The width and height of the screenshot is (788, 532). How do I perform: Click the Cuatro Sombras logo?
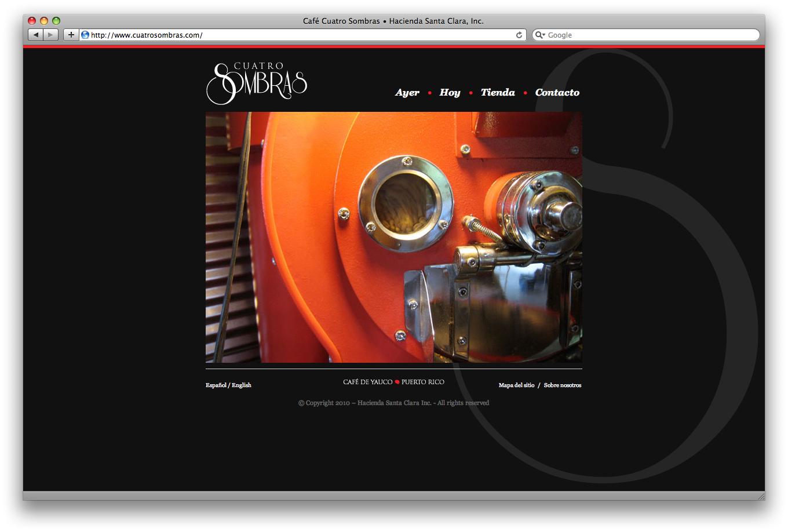click(x=257, y=83)
